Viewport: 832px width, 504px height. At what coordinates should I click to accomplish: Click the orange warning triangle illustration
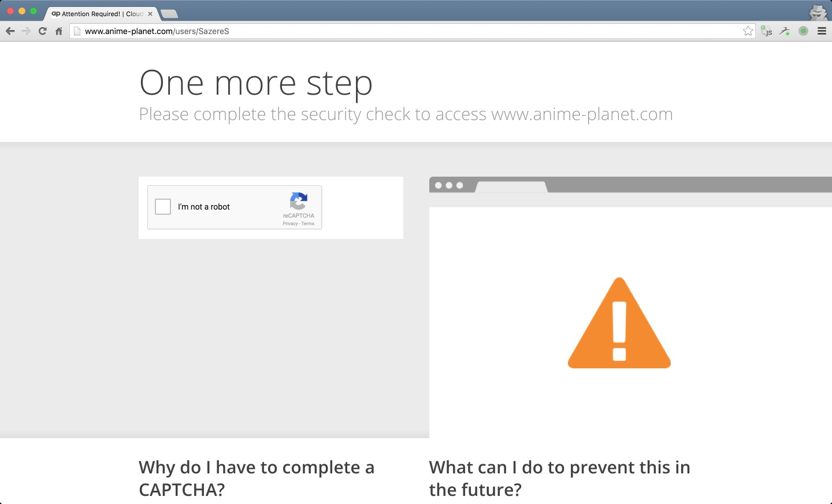619,323
